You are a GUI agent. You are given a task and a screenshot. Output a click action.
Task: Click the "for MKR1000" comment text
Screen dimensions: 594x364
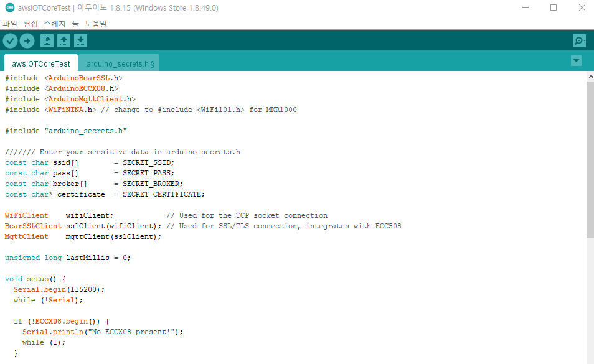click(x=273, y=110)
